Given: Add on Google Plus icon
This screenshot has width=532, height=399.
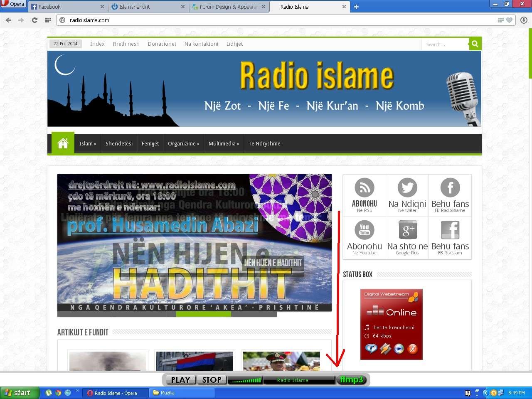Looking at the screenshot, I should [x=407, y=230].
